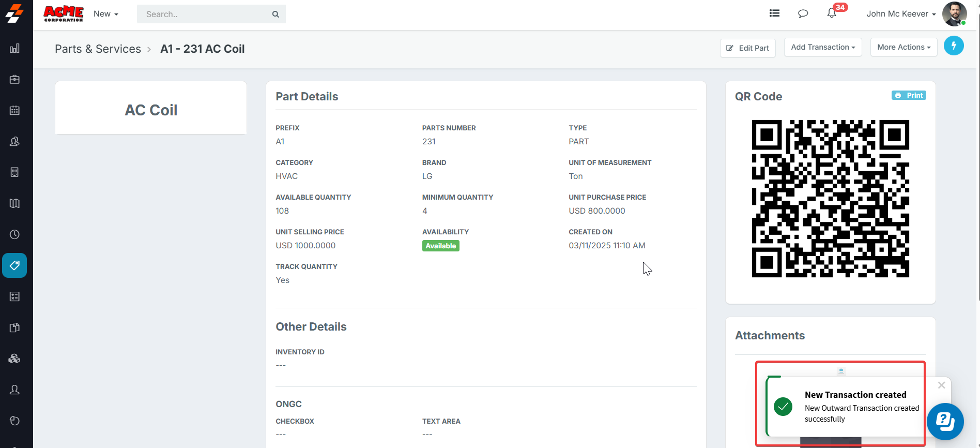Click the blue lightning bolt quick action button
Viewport: 980px width, 448px height.
pyautogui.click(x=954, y=46)
